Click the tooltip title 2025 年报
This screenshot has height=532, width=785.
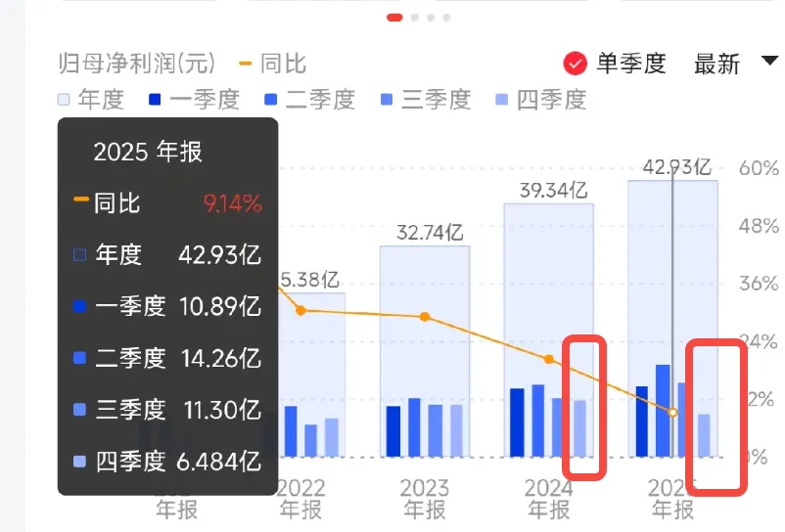point(148,152)
